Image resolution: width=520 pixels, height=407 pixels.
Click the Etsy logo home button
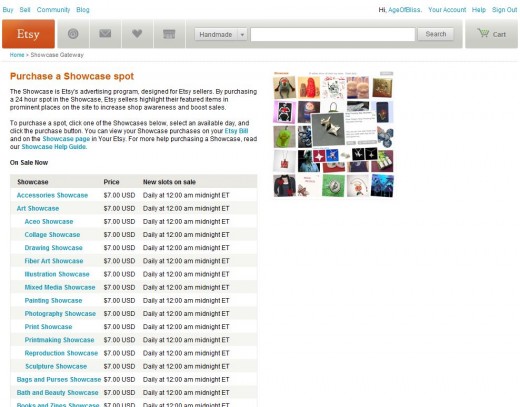coord(28,34)
